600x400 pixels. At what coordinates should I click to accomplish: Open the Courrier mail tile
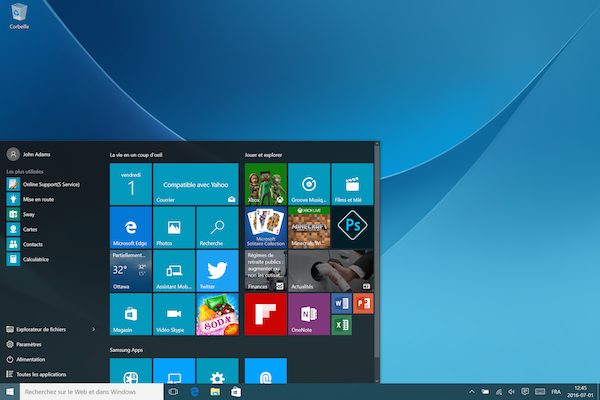(196, 184)
